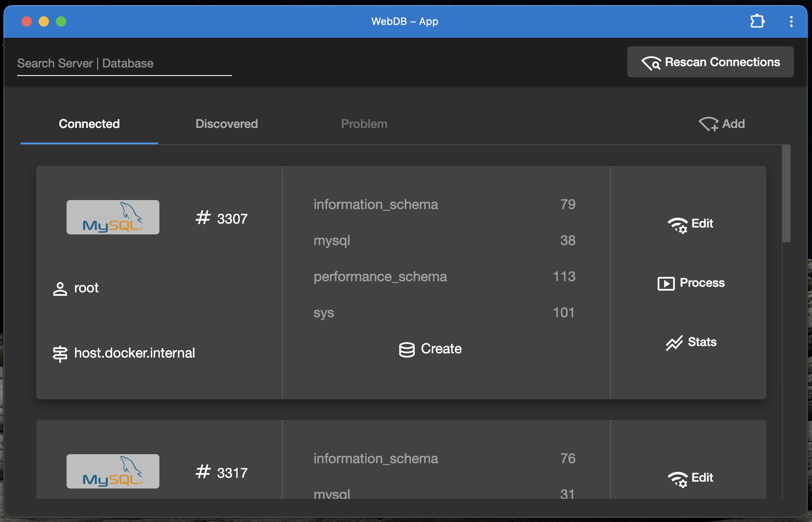The height and width of the screenshot is (522, 812).
Task: Open the three-dot app menu
Action: (x=791, y=21)
